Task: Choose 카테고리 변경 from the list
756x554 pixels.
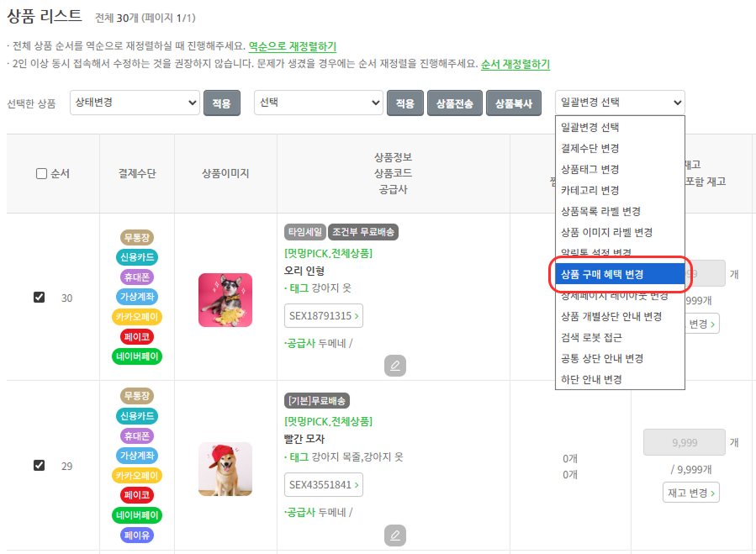Action: coord(590,191)
